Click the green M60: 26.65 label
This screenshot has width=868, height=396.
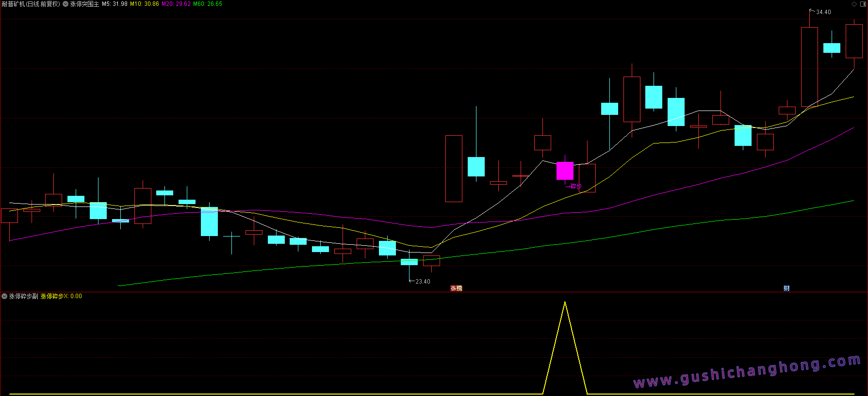pos(208,4)
